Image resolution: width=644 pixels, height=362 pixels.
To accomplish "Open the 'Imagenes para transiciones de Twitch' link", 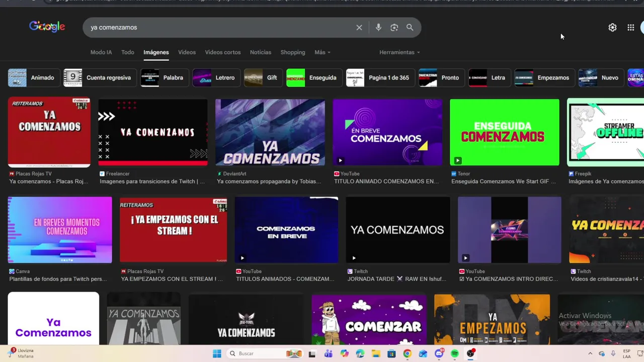I will [152, 182].
